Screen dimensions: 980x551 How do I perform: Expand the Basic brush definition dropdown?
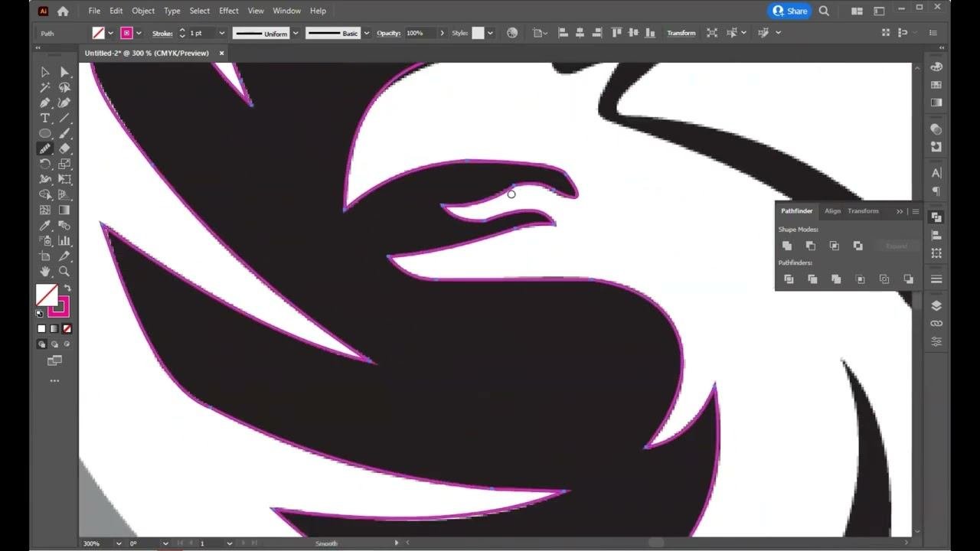point(367,34)
